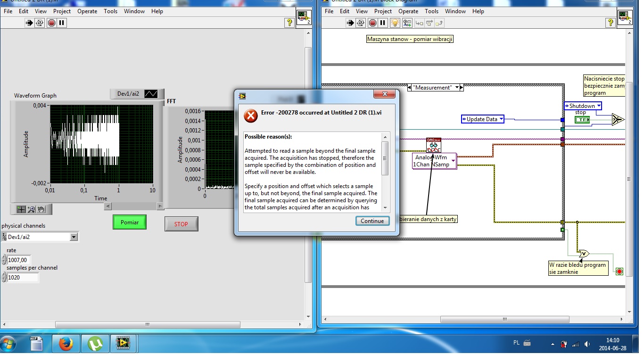Click the Step Into debugging button
644x362 pixels.
(x=419, y=22)
